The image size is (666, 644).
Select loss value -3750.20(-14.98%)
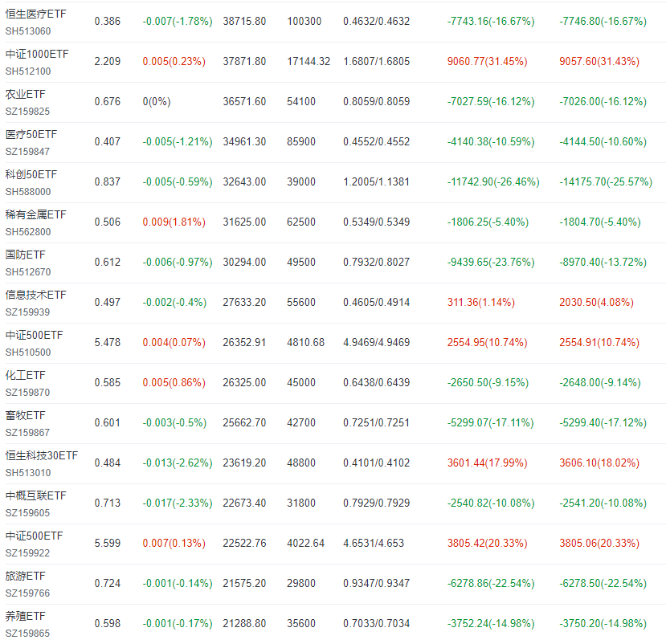[x=603, y=623]
